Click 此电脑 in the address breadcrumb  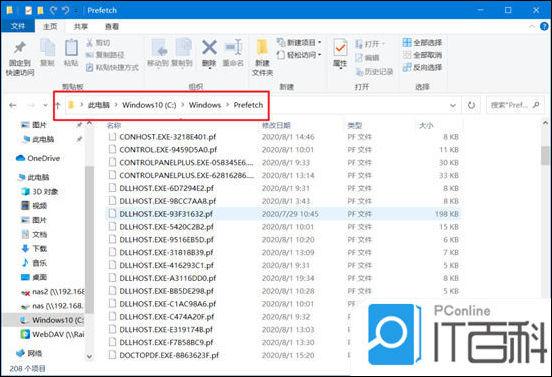coord(99,105)
